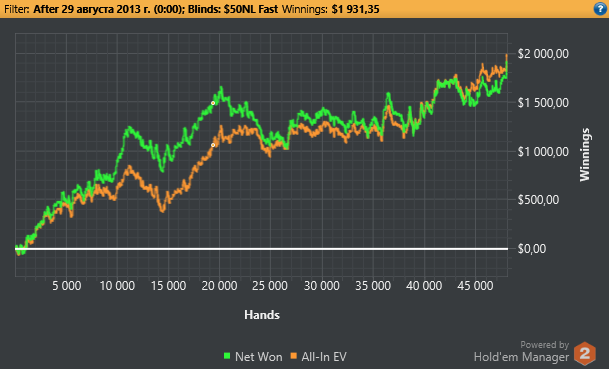Click the vertical Winnings axis title
Viewport: 609px width, 369px height.
coord(585,155)
